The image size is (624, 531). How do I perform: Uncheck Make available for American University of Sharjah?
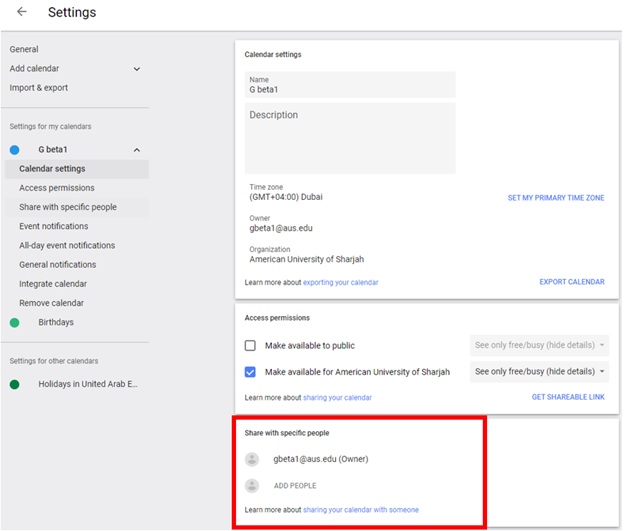(250, 372)
